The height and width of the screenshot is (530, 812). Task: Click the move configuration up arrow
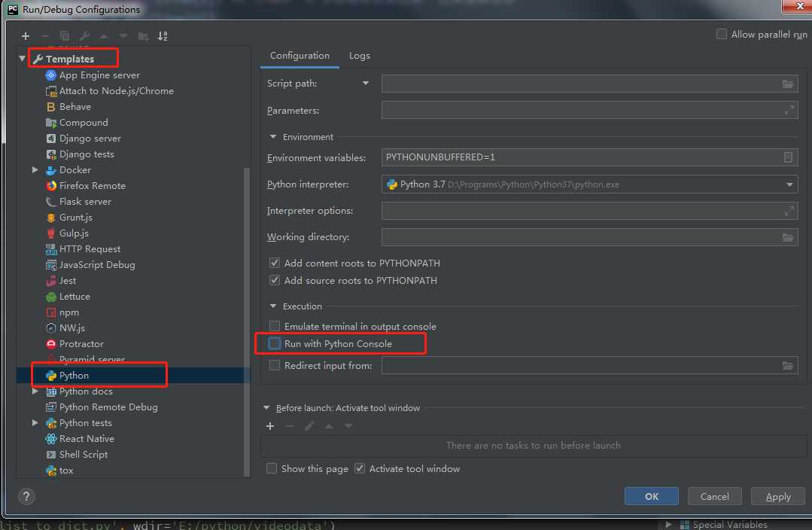pyautogui.click(x=104, y=35)
